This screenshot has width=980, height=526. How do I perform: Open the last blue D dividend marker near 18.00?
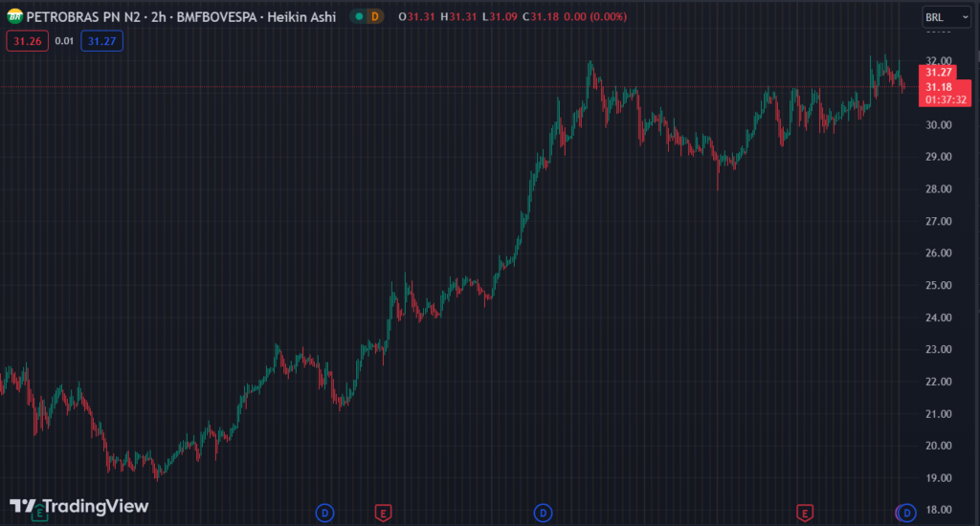click(x=907, y=514)
